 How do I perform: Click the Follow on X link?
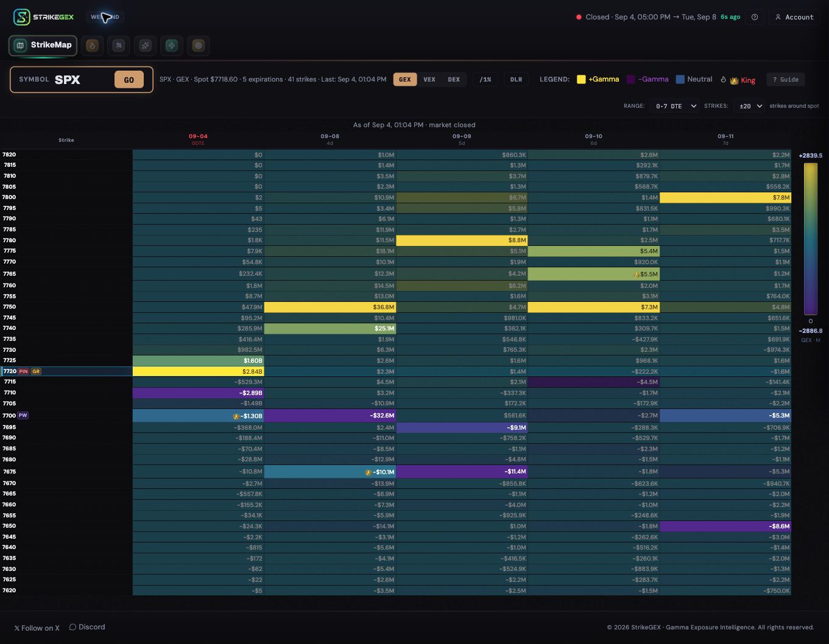37,628
